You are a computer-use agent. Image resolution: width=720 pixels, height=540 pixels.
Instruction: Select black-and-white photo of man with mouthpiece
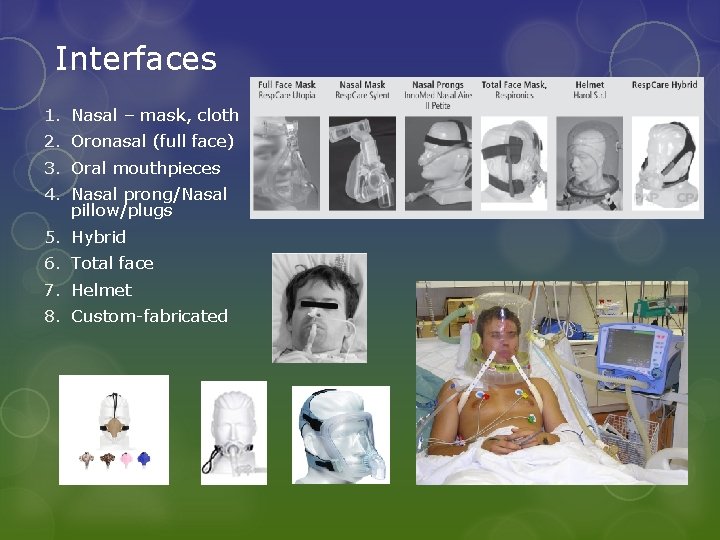320,308
